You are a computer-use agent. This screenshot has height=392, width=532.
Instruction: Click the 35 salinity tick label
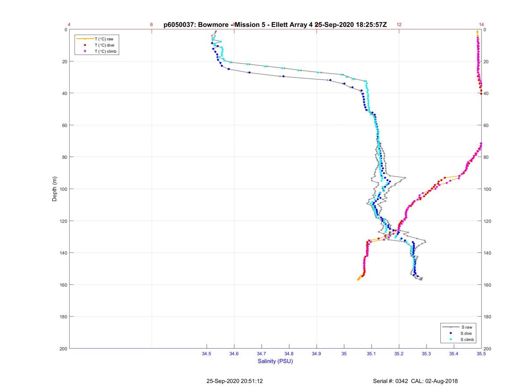(344, 353)
